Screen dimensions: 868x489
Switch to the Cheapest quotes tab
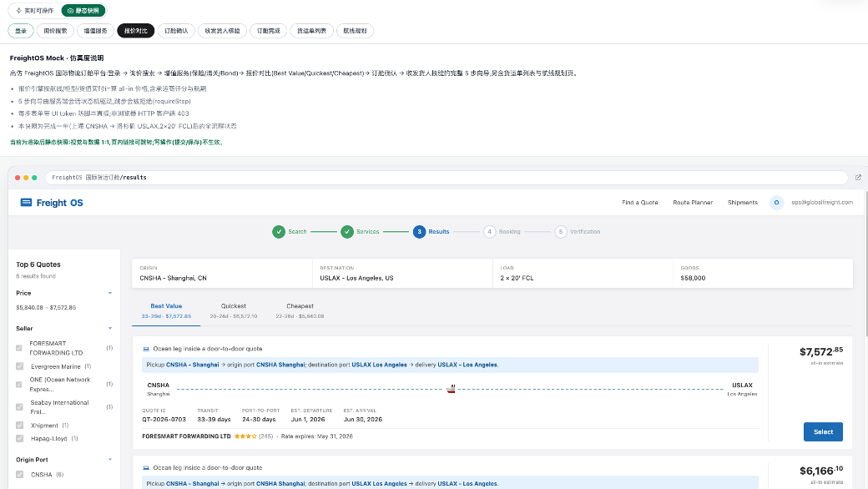click(300, 311)
